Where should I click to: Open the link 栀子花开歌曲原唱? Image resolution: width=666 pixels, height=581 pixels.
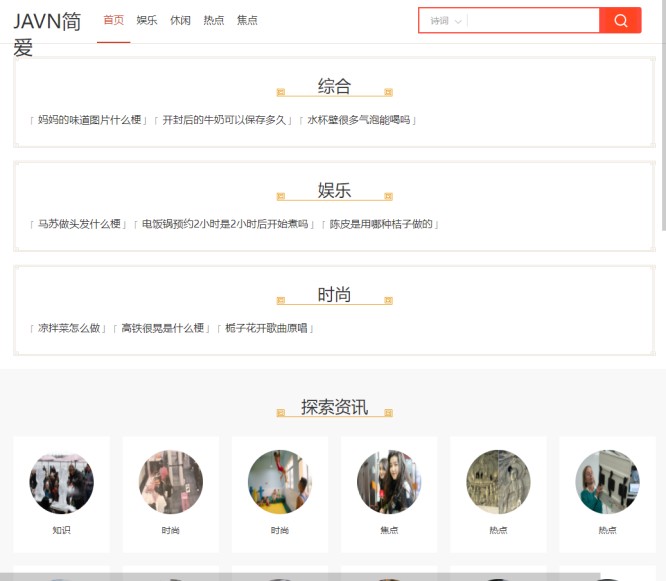[266, 328]
